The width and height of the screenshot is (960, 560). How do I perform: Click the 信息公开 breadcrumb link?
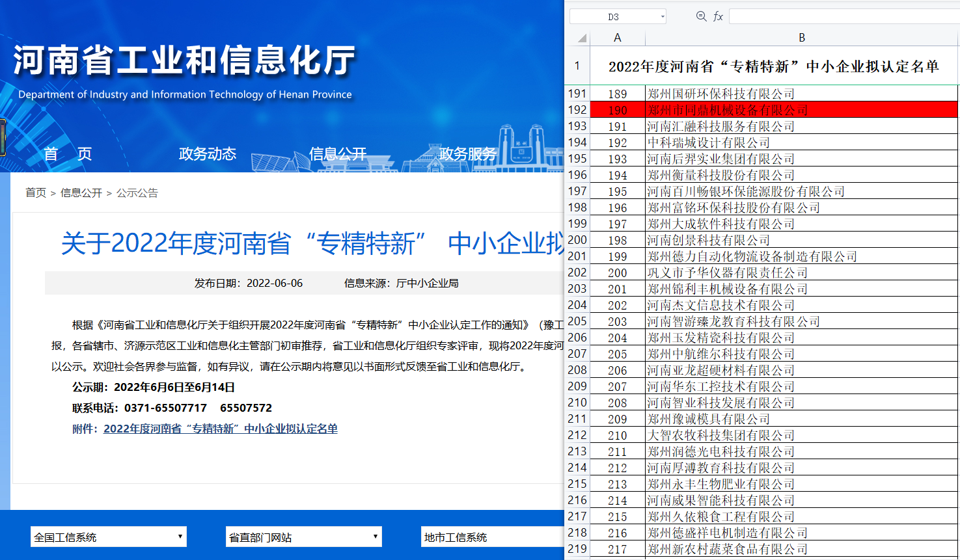tap(81, 193)
